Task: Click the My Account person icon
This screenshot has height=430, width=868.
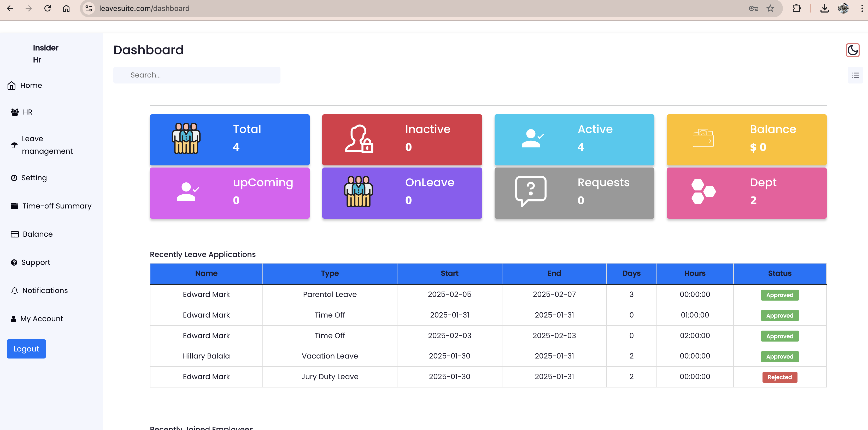Action: coord(14,319)
